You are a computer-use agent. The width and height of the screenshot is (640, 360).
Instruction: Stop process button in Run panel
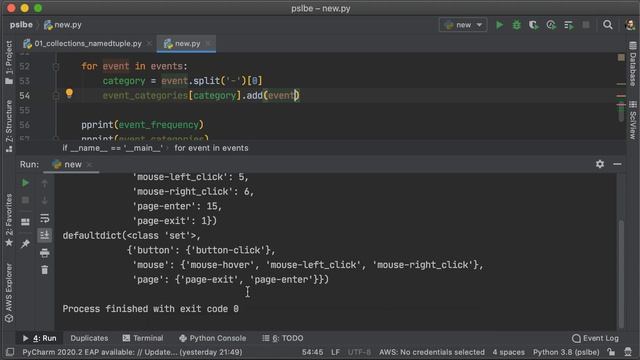(25, 200)
